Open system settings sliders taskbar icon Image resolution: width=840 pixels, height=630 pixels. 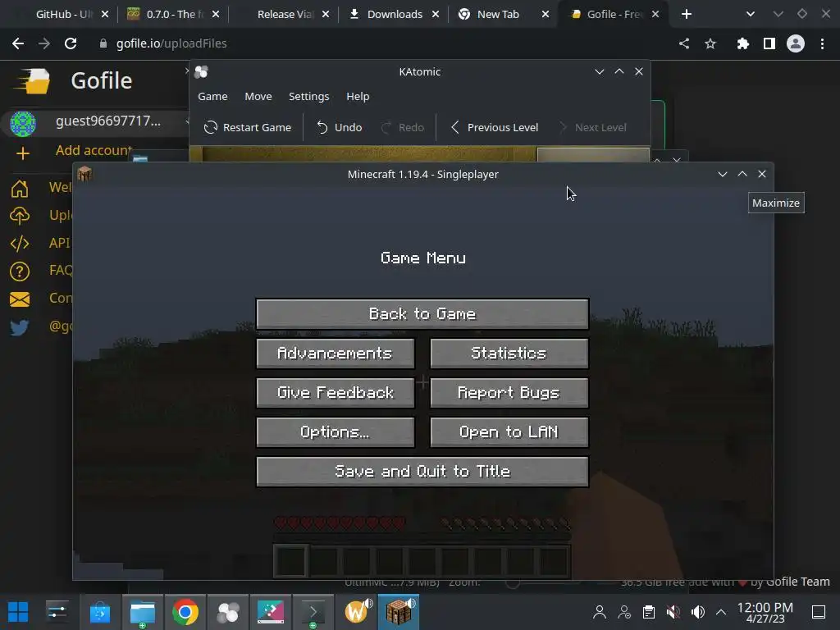(57, 612)
